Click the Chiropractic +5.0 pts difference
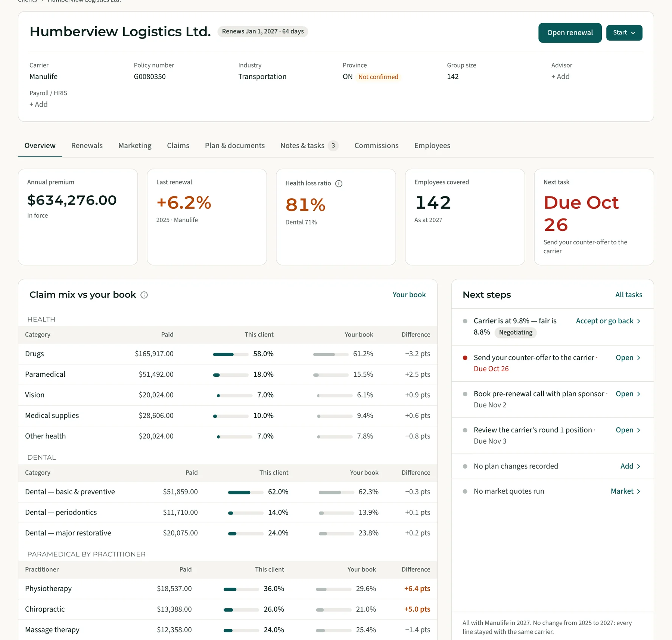This screenshot has width=672, height=640. [417, 609]
